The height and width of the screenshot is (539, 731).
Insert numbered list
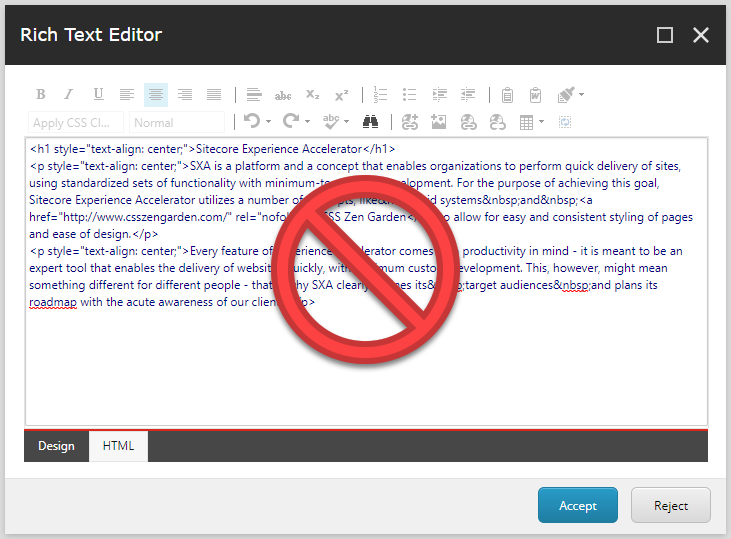coord(380,95)
